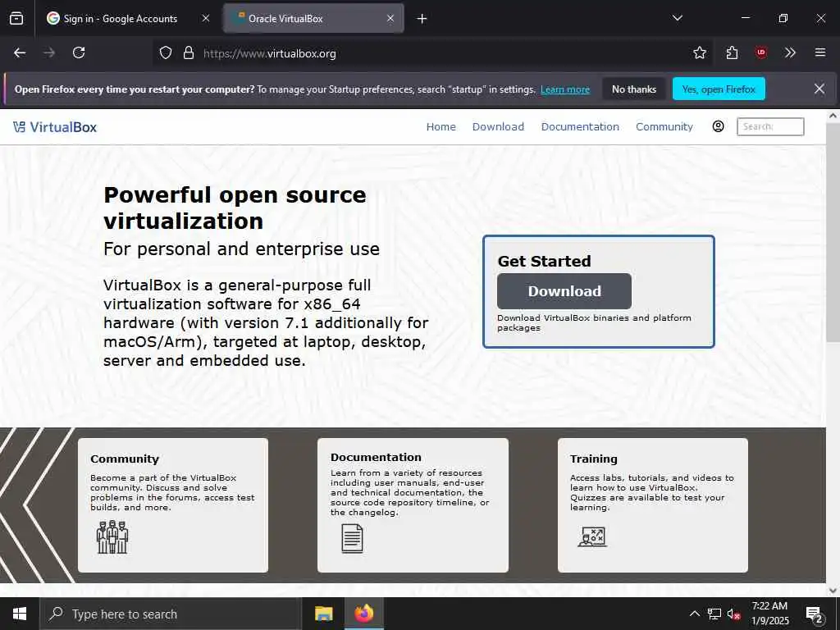Switch to Sign in Google Accounts tab
This screenshot has width=840, height=630.
pyautogui.click(x=128, y=18)
